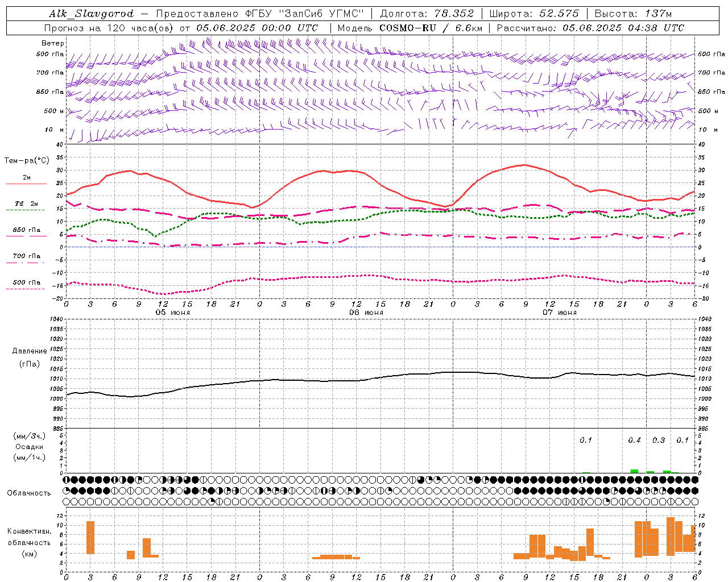This screenshot has width=728, height=582.
Task: Click the dashed line sample beneath Td 2м
Action: point(25,210)
